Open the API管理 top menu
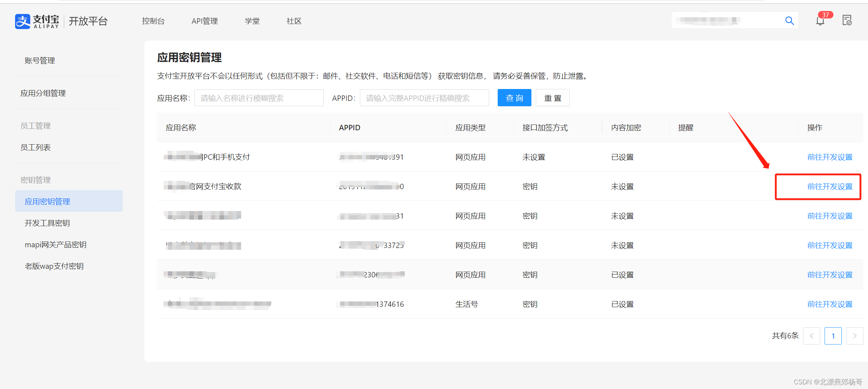Viewport: 868px width, 389px height. coord(205,21)
